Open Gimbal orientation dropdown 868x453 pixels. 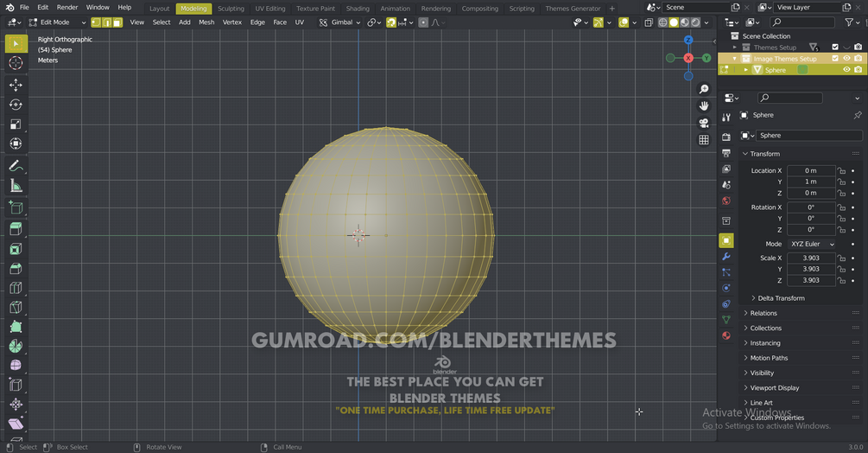[340, 22]
